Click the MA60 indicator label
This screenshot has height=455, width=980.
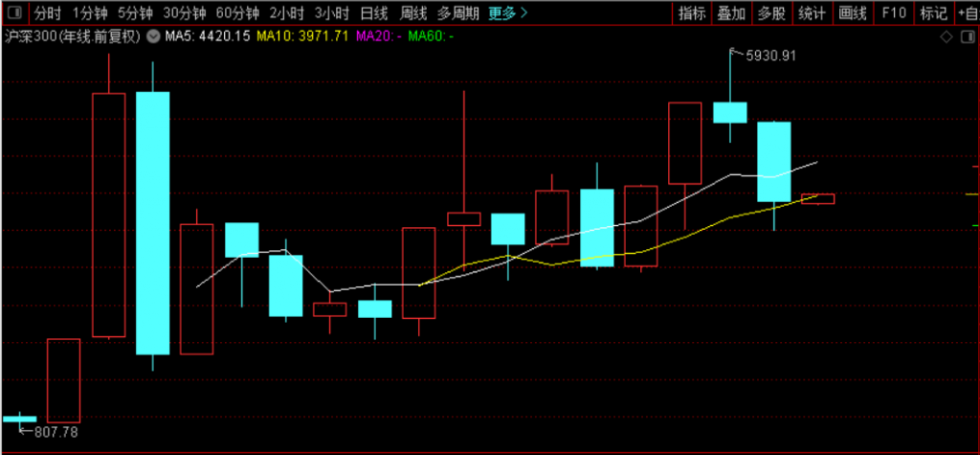pos(432,37)
